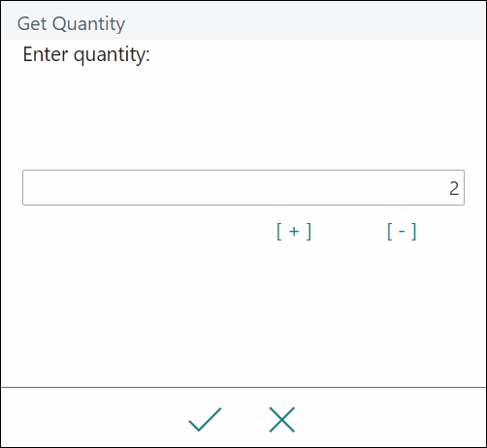Hit the teal cross in the footer
Image resolution: width=487 pixels, height=448 pixels.
pyautogui.click(x=282, y=420)
